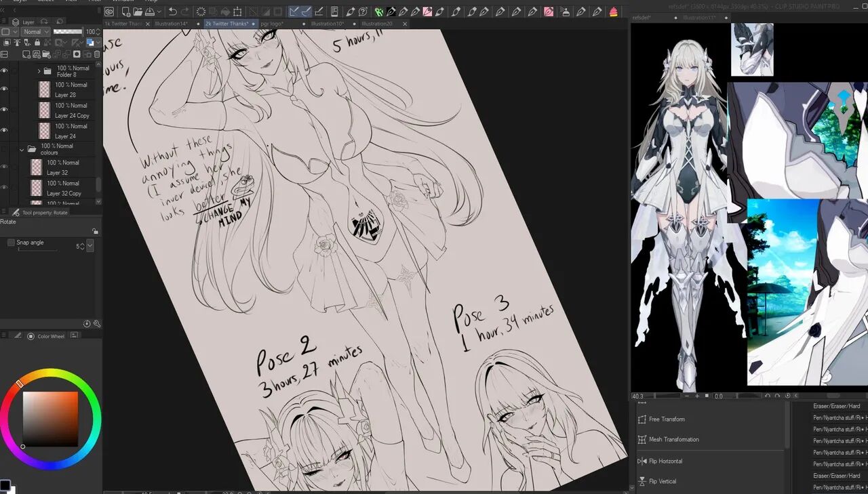This screenshot has width=868, height=494.
Task: Collapse the colours folder
Action: click(x=22, y=149)
